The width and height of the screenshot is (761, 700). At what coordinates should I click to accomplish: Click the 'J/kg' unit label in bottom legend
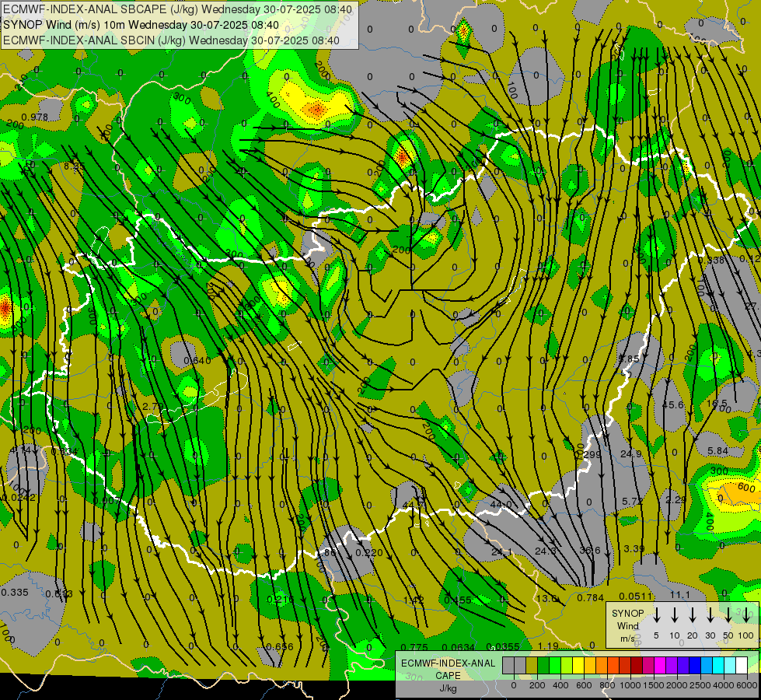point(448,688)
